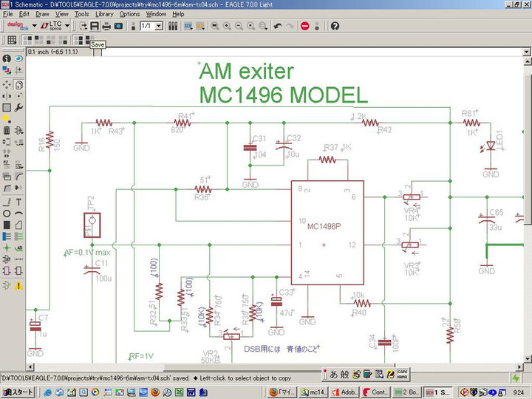532x399 pixels.
Task: Open the Options menu
Action: pyautogui.click(x=129, y=14)
